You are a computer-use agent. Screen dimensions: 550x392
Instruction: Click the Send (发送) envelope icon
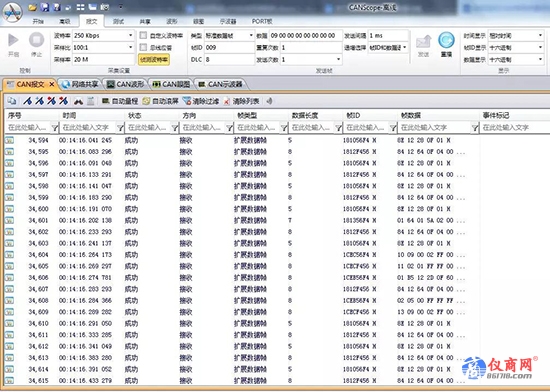pos(423,42)
